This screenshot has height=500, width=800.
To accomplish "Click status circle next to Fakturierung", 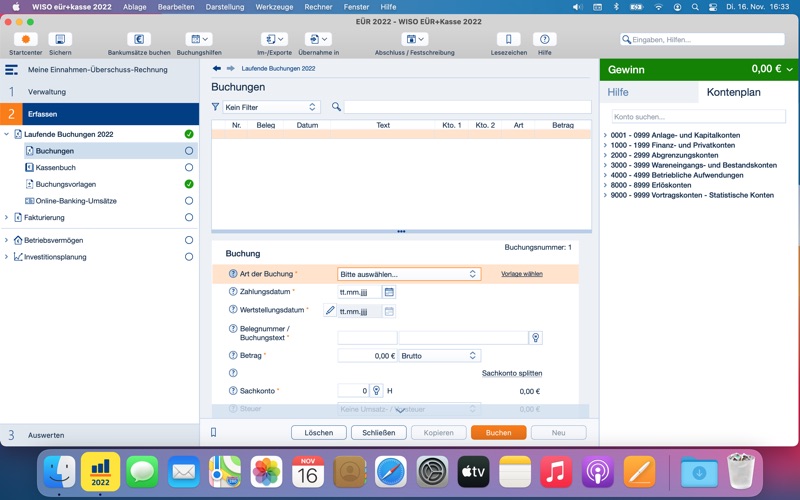I will [x=189, y=217].
